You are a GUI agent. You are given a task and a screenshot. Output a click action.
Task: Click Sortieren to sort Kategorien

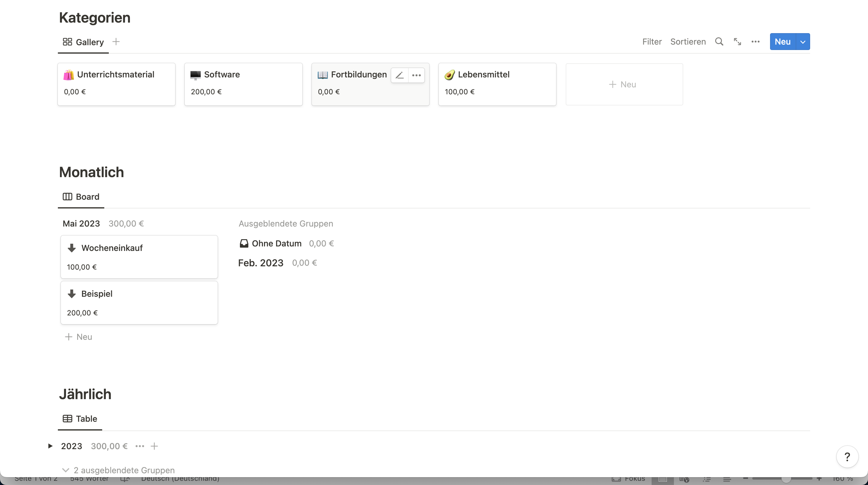[x=688, y=42]
